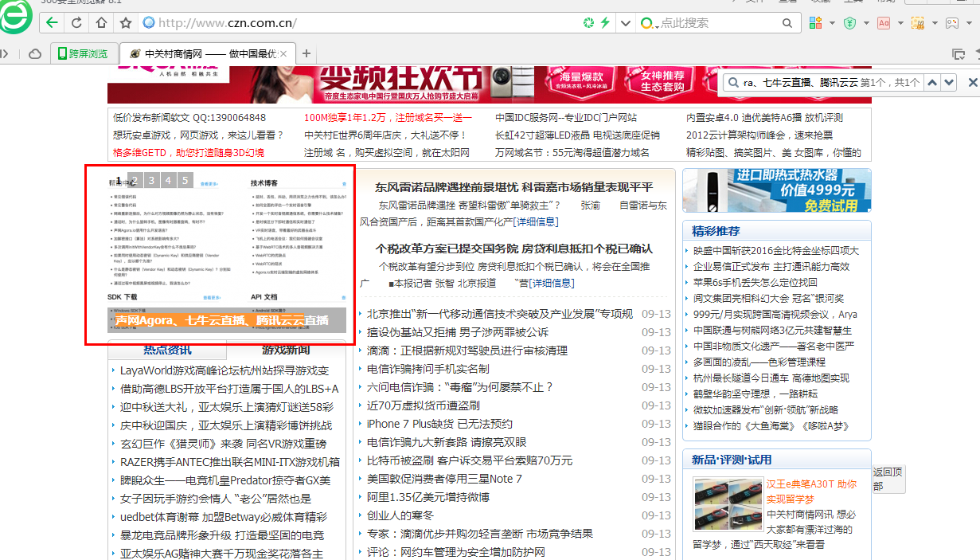Bookmark this page with the star icon
This screenshot has width=980, height=560.
(125, 22)
